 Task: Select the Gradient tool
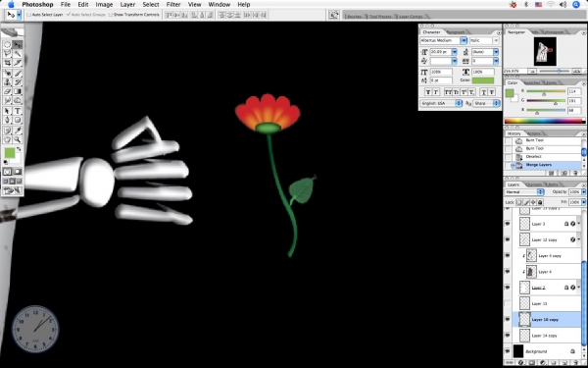point(18,91)
